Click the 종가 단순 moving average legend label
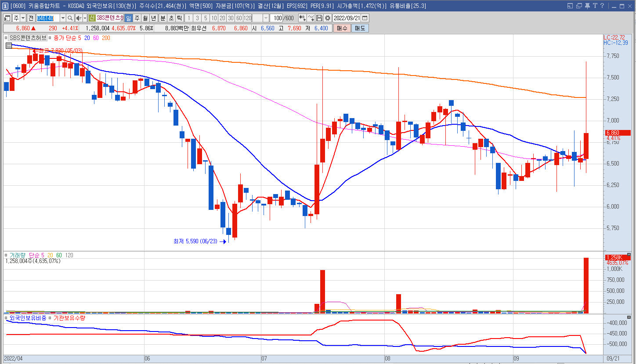The width and height of the screenshot is (636, 364). pyautogui.click(x=65, y=38)
